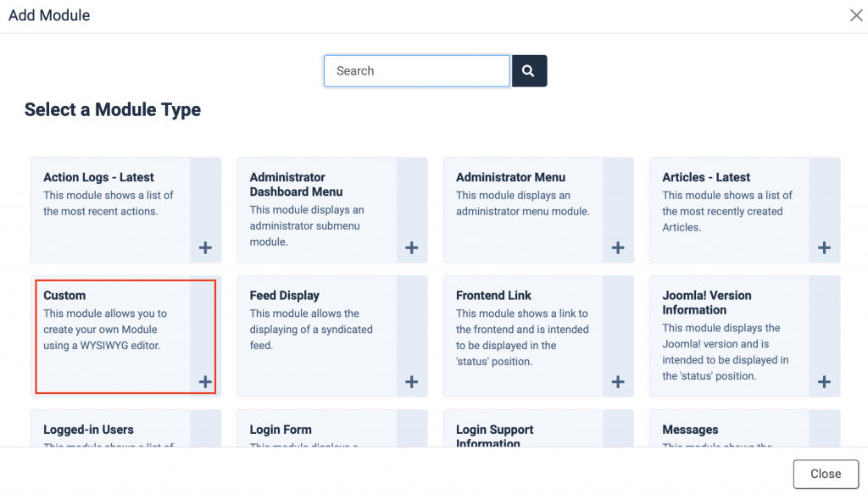Click the plus icon on Administrator Menu

(x=617, y=247)
